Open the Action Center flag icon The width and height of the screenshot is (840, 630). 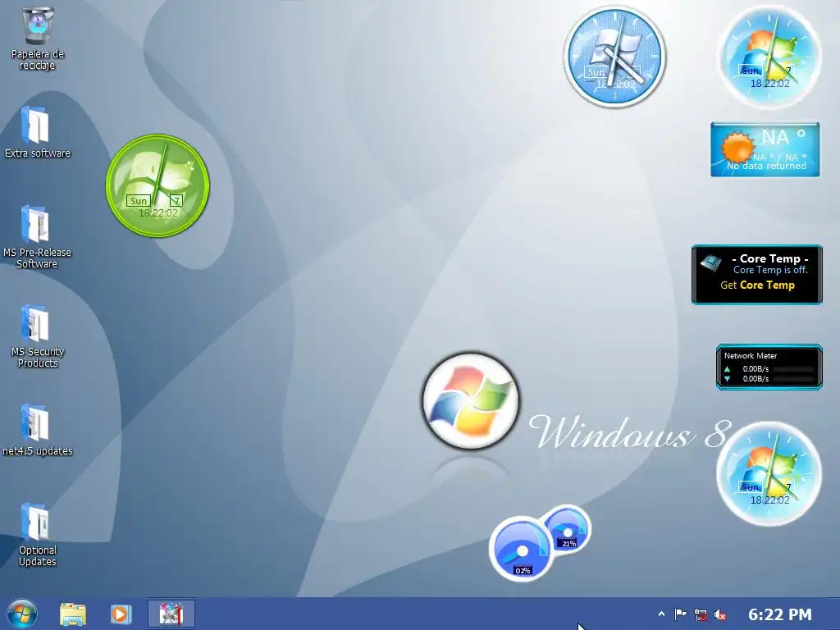point(680,614)
